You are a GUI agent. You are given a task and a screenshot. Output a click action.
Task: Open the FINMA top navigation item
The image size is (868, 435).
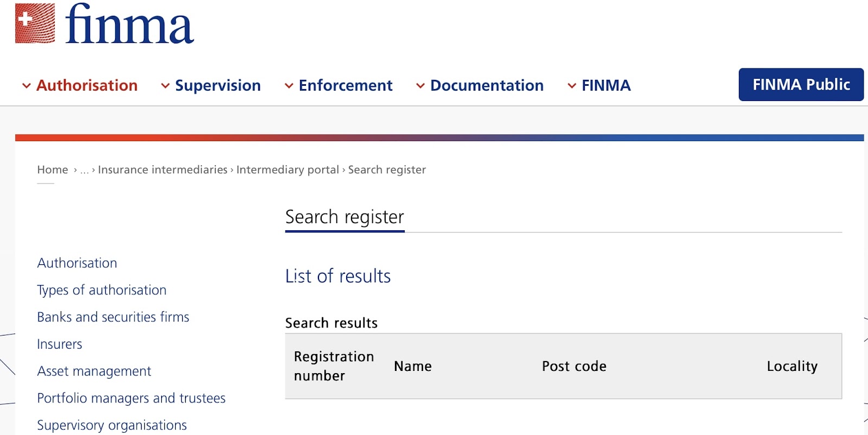click(x=606, y=85)
